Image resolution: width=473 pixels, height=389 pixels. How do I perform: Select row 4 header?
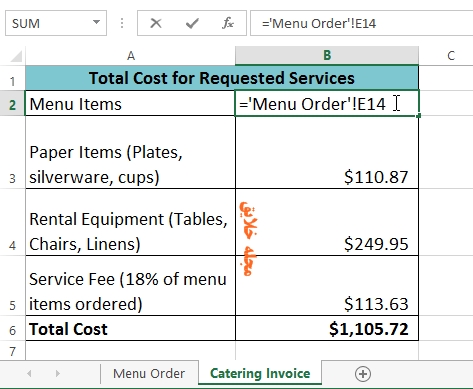pyautogui.click(x=13, y=222)
